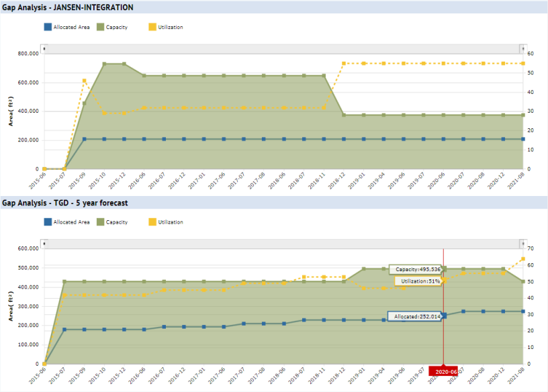Select Utilization point at 2018-07 in TGD forecast chart
This screenshot has width=548, height=392.
coord(304,277)
